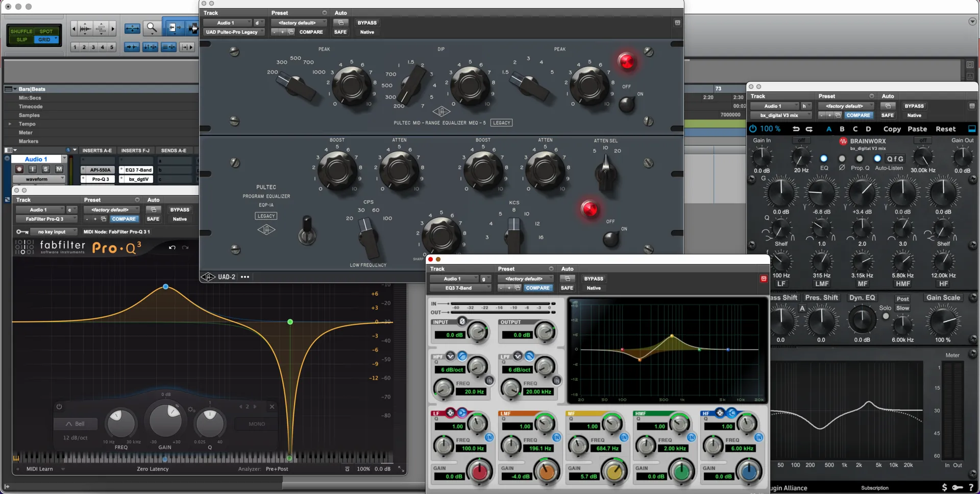The height and width of the screenshot is (494, 980).
Task: Click the Pro-Q 3 redo arrow
Action: (x=185, y=247)
